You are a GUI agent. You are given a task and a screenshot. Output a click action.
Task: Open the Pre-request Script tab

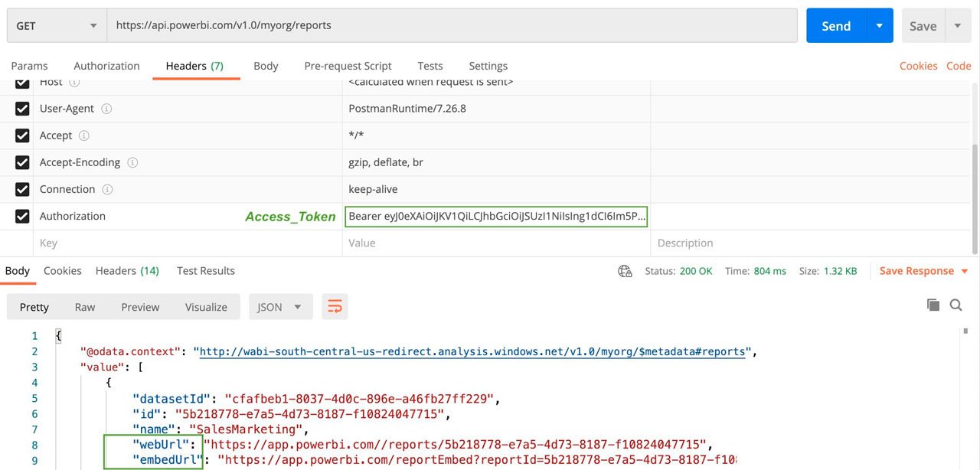[x=348, y=66]
